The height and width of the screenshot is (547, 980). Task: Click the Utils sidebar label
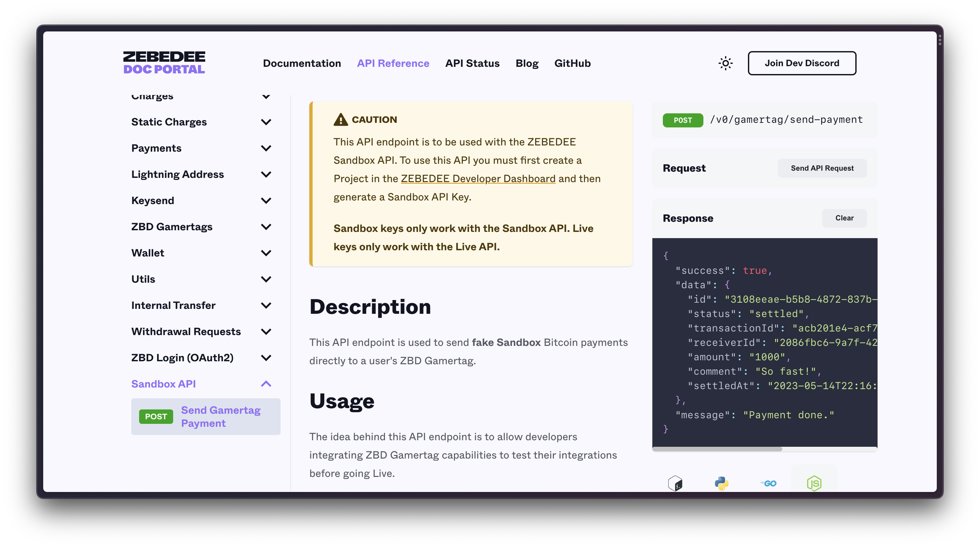tap(143, 279)
